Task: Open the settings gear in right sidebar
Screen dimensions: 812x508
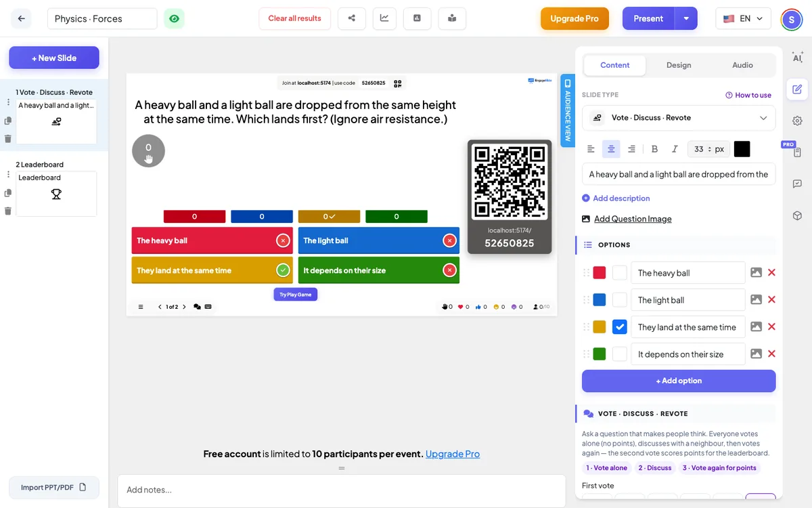Action: point(797,121)
